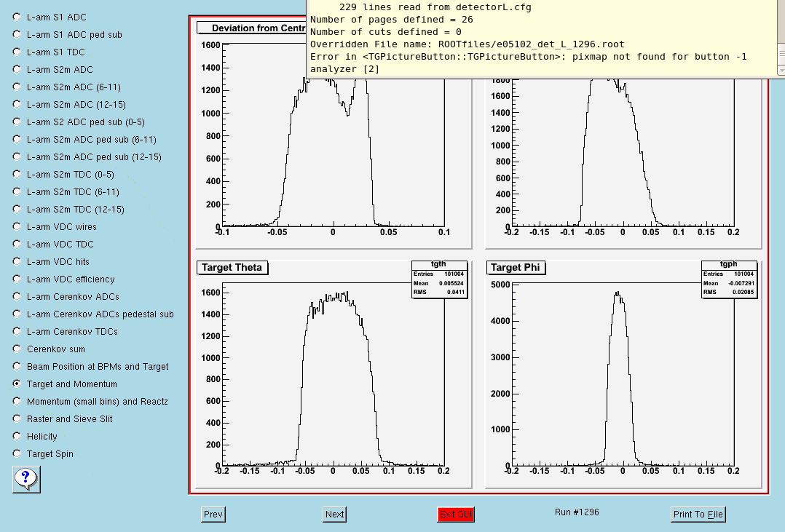Click the Print To File button
Image resolution: width=785 pixels, height=532 pixels.
[698, 515]
